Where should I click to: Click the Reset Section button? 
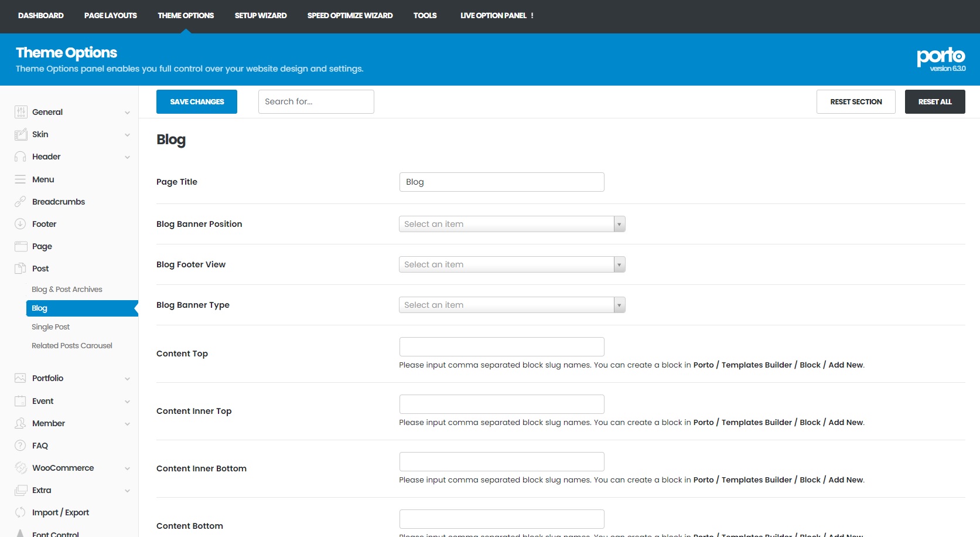[x=855, y=102]
